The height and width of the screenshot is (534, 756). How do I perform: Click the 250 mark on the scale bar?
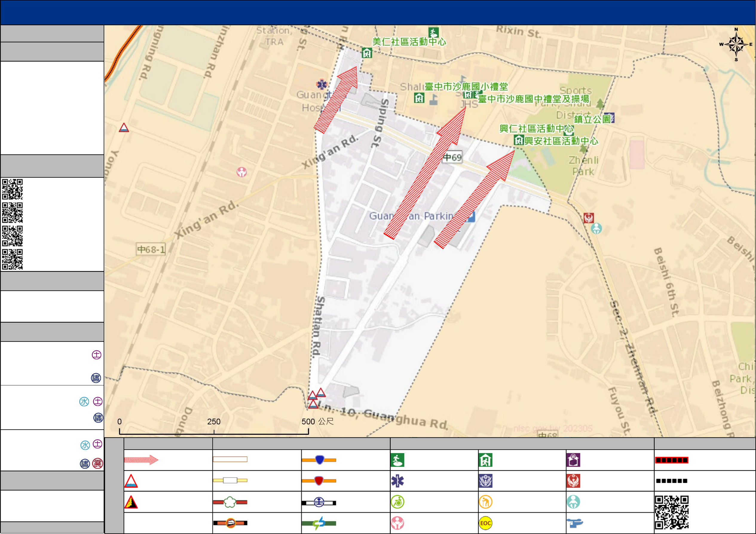click(214, 422)
